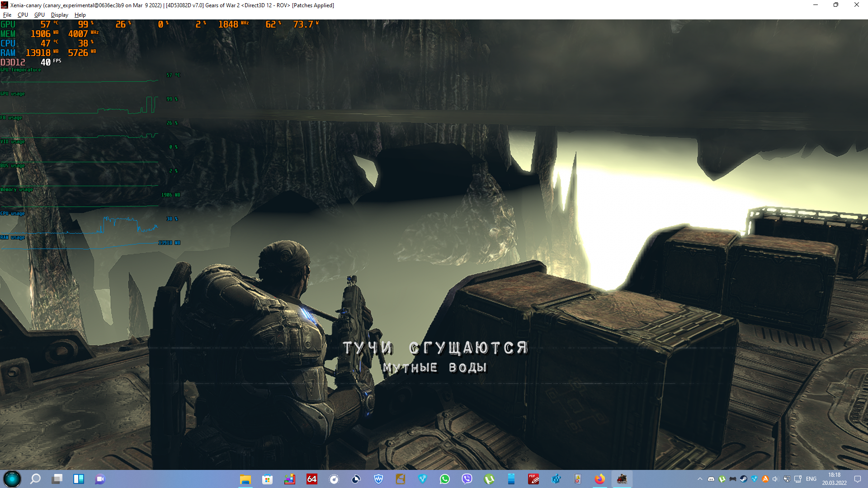Select the Display menu option
The width and height of the screenshot is (868, 488).
click(x=60, y=15)
